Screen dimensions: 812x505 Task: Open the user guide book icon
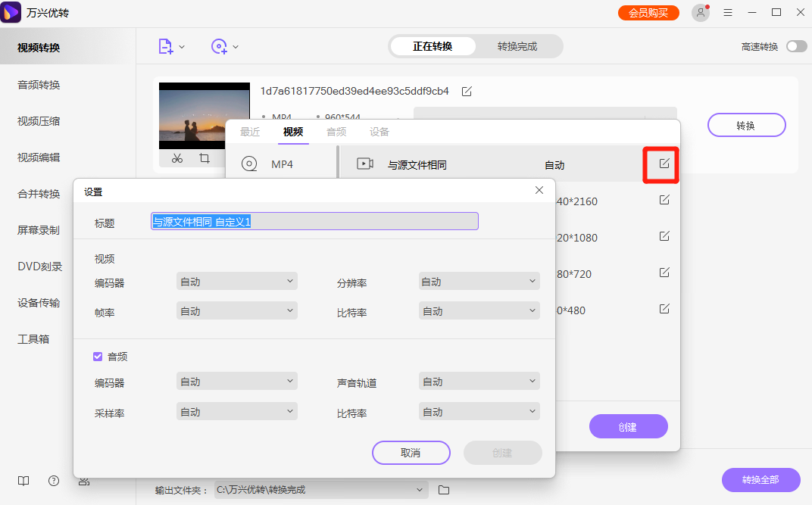tap(23, 481)
